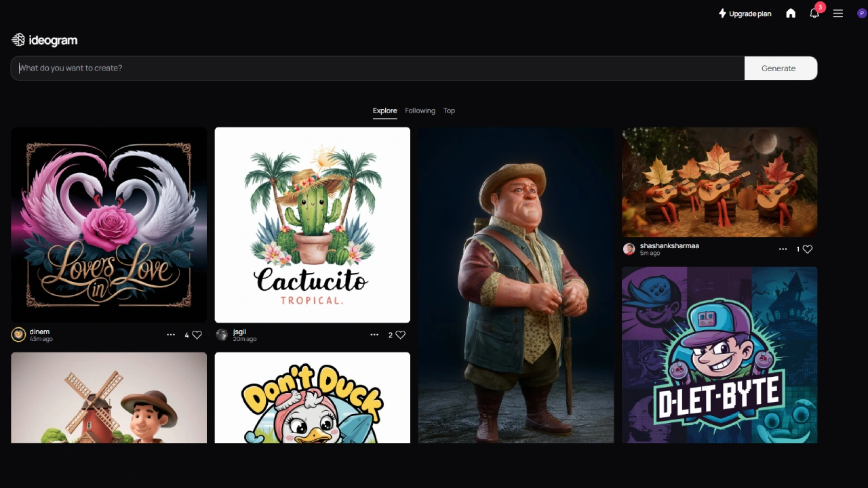Like the Lovers in Love image
868x488 pixels.
click(197, 335)
